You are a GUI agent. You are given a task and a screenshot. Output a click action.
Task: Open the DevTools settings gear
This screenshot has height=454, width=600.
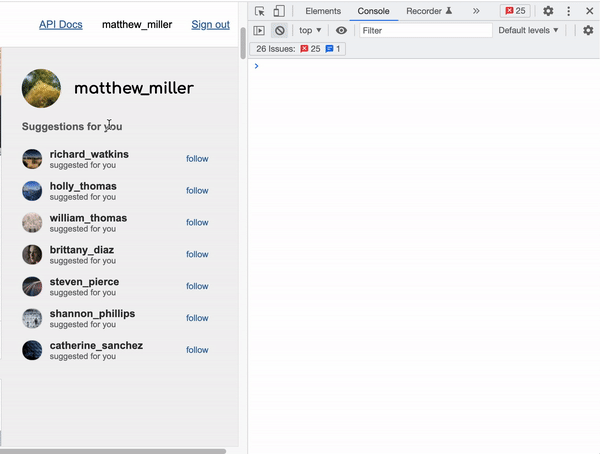point(548,11)
